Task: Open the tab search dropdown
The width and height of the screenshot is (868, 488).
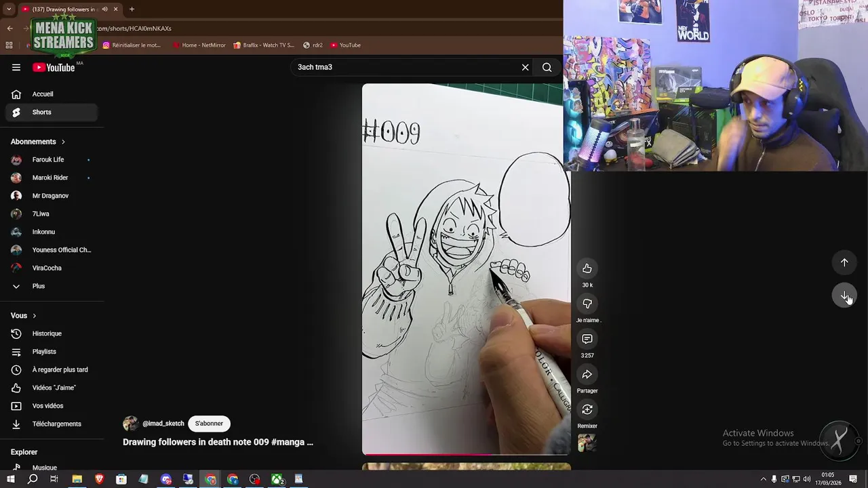Action: coord(8,9)
